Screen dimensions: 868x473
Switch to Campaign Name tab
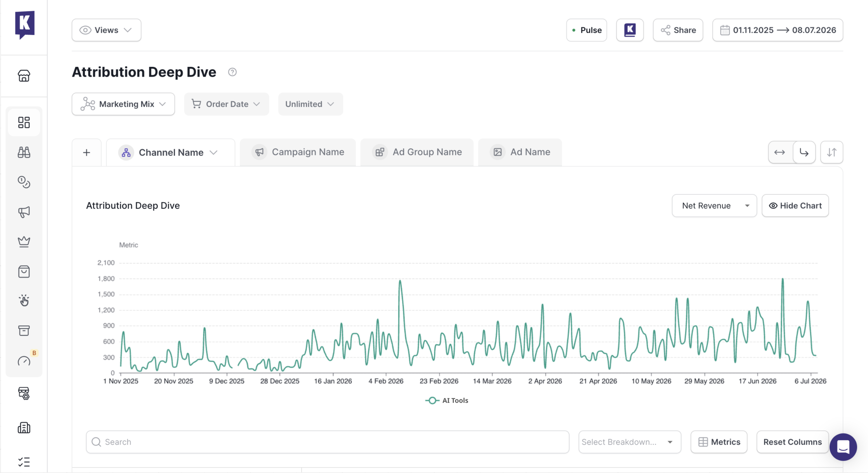[x=297, y=152]
